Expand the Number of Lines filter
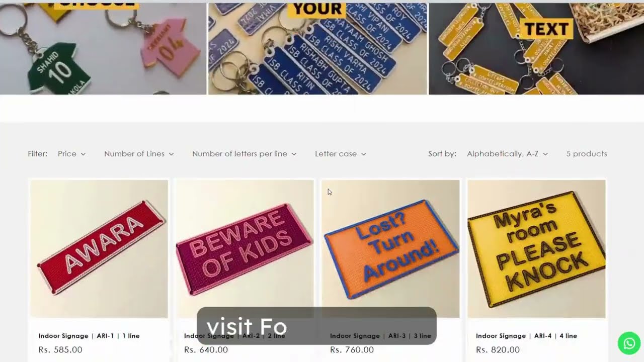 139,154
